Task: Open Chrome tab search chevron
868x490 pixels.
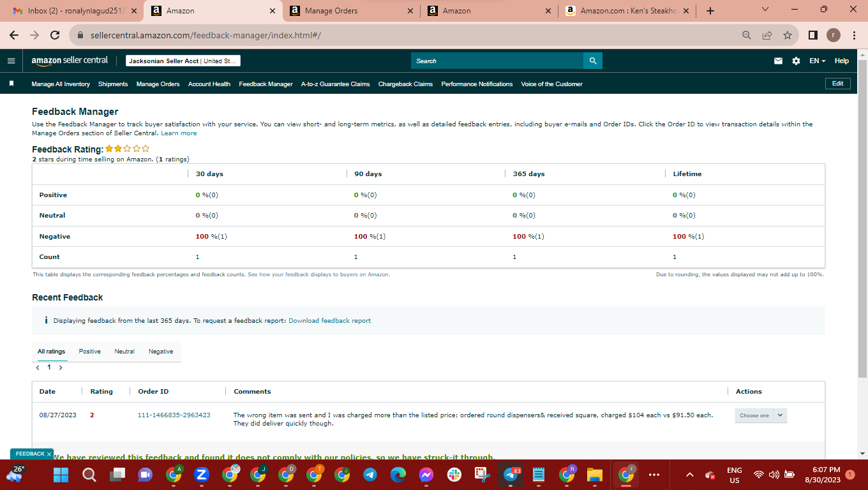Action: pos(766,10)
